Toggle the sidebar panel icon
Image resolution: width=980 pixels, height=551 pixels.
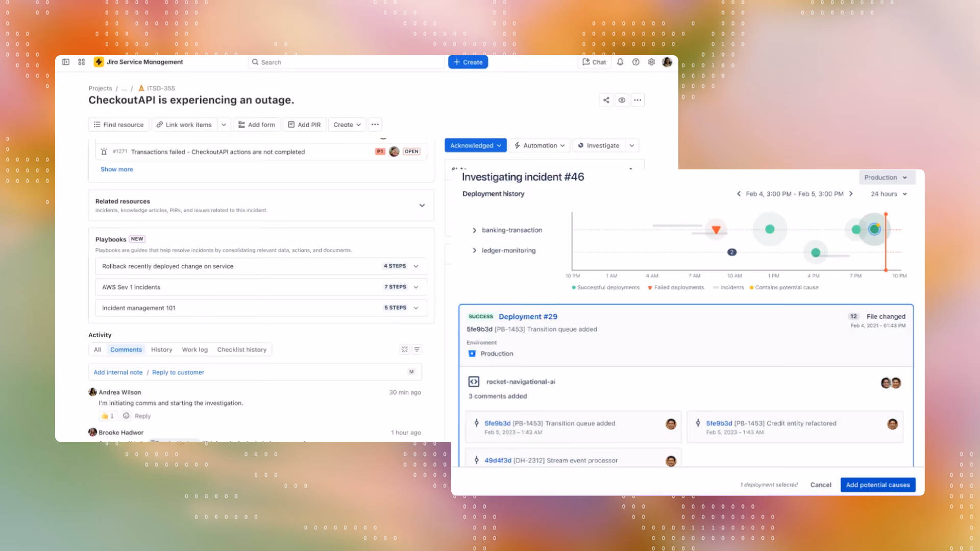66,62
